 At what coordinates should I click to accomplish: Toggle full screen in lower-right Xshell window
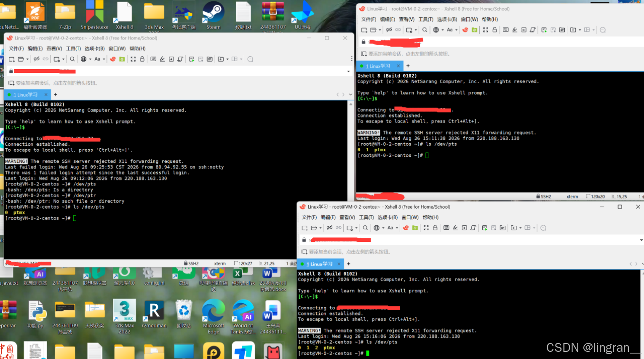coord(426,228)
